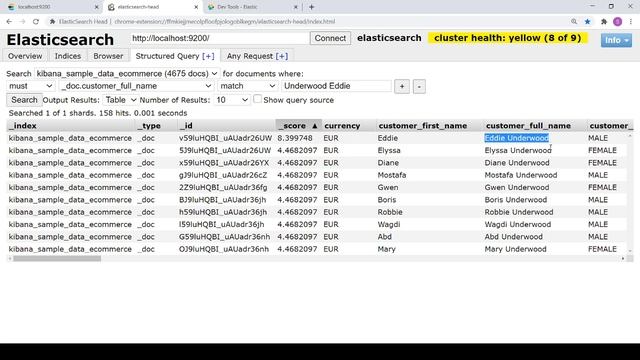Screen dimensions: 640x360
Task: Open the Overview tab
Action: pos(25,56)
